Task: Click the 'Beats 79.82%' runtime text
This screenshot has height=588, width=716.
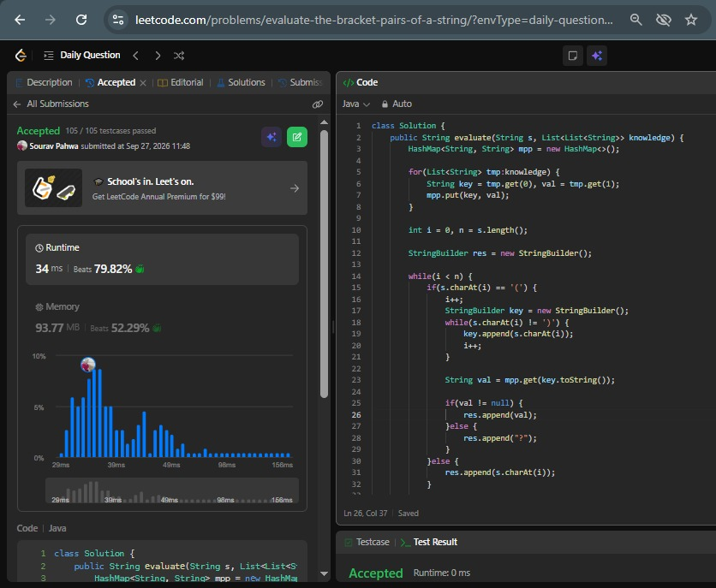Action: 103,269
